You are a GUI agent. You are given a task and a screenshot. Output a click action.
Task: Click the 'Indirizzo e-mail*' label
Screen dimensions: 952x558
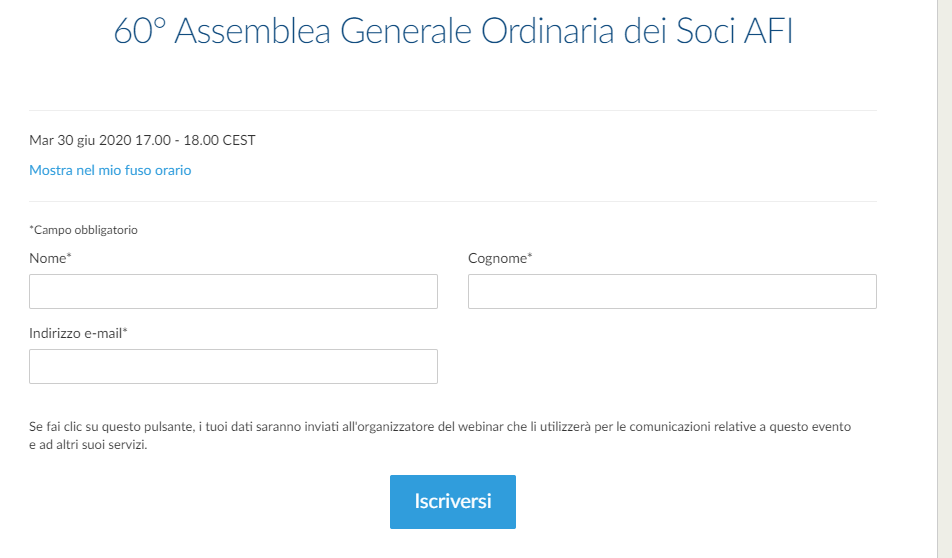coord(78,333)
